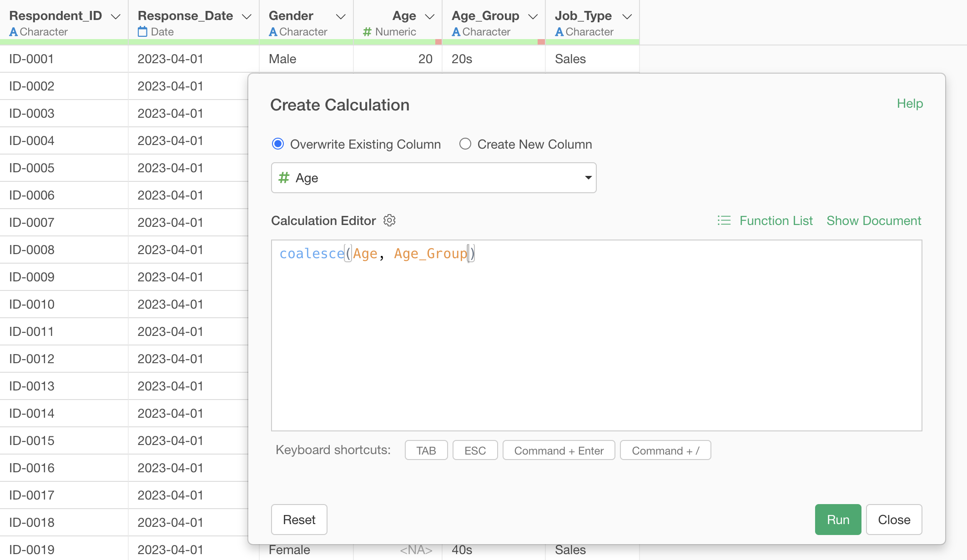Viewport: 967px width, 560px height.
Task: Click Character type icon under Gender
Action: pos(273,32)
